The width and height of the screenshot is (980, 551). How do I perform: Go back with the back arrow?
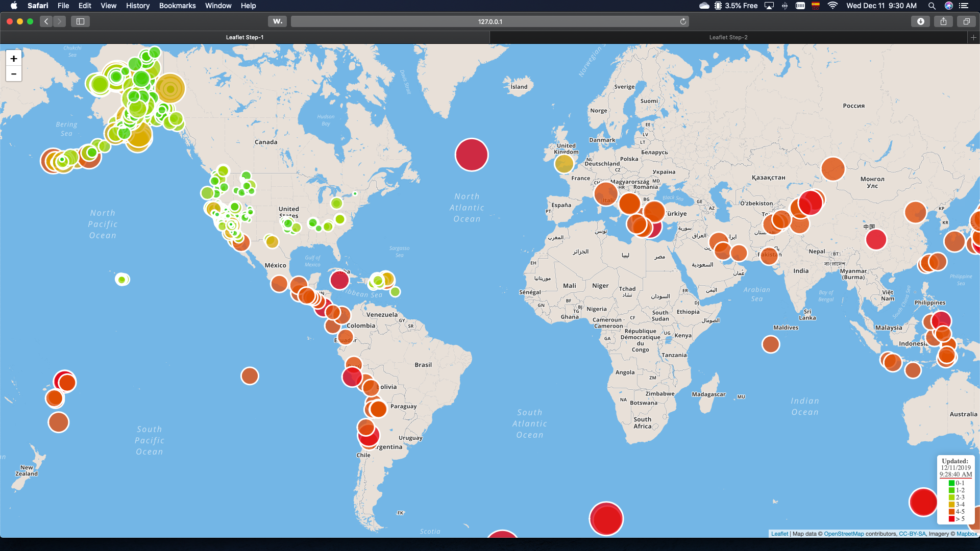point(46,21)
